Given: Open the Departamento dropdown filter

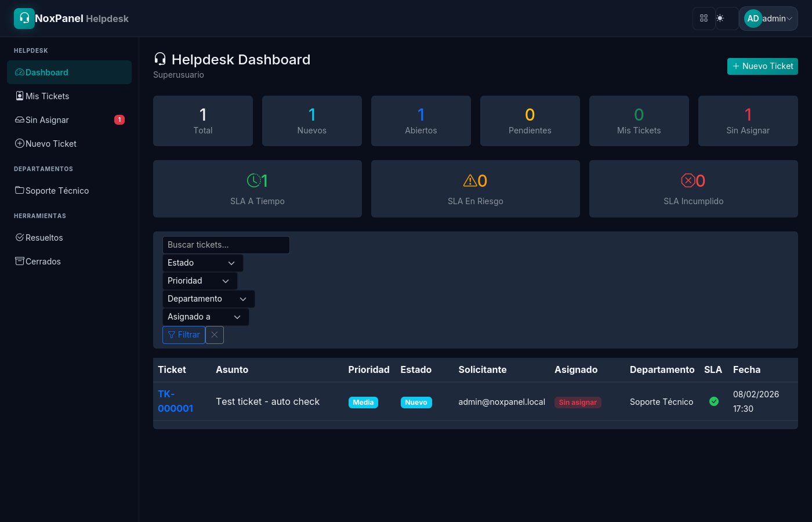Looking at the screenshot, I should (208, 299).
